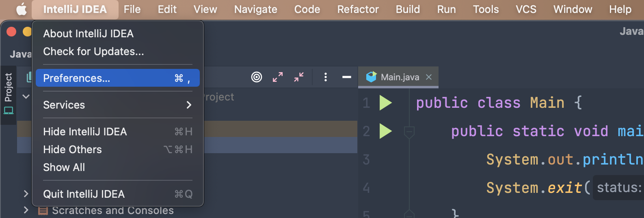Click line number 4 in gutter

pyautogui.click(x=366, y=188)
